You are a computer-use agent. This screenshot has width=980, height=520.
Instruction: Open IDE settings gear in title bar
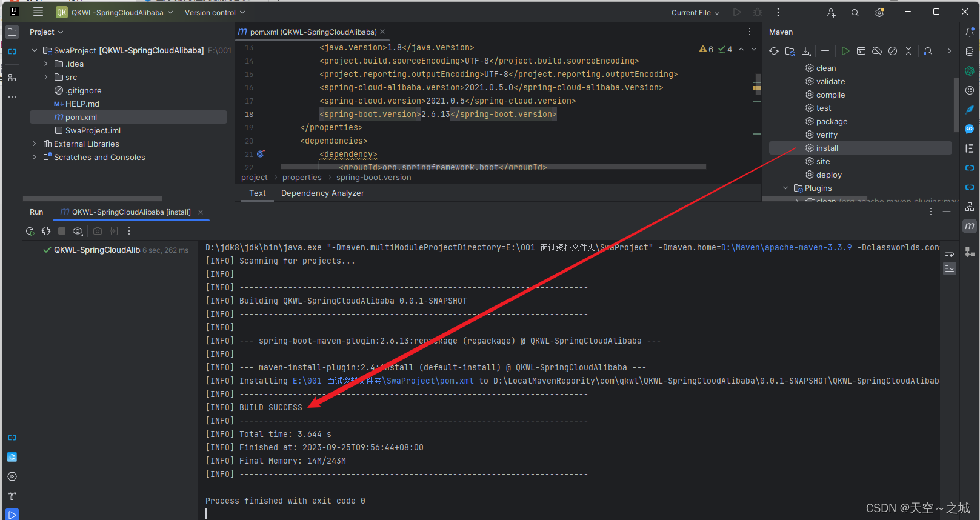tap(879, 13)
